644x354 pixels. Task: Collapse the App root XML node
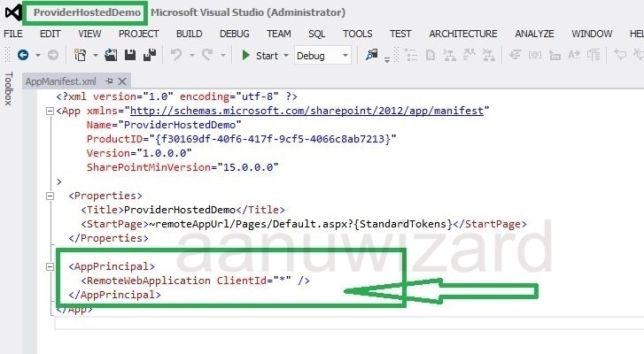(x=48, y=112)
